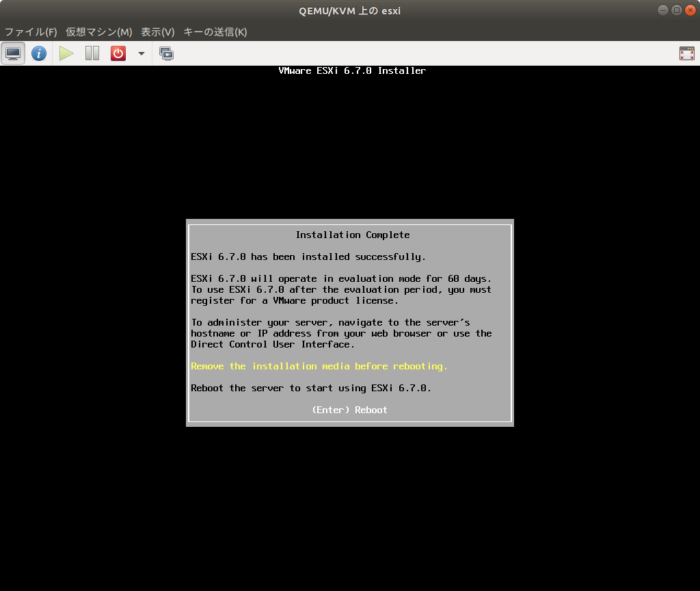Click the 'Installation Complete' heading

[353, 235]
